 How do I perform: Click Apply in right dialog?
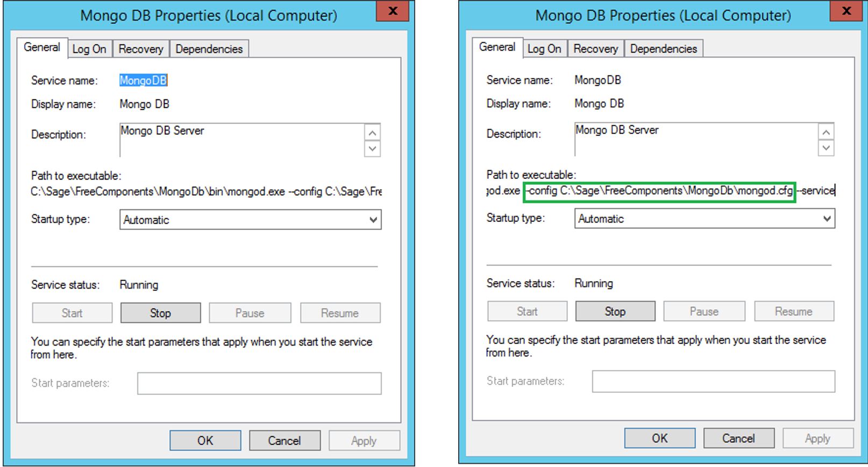[818, 438]
